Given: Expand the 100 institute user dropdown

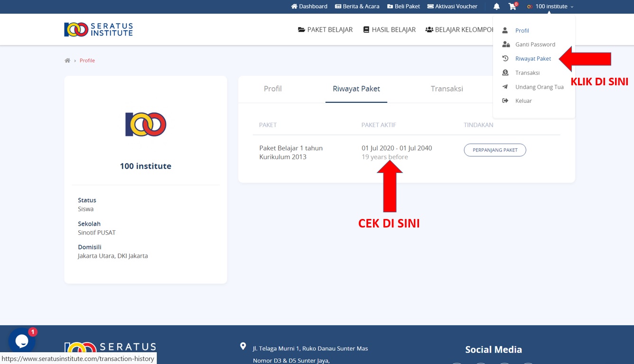Looking at the screenshot, I should 550,7.
